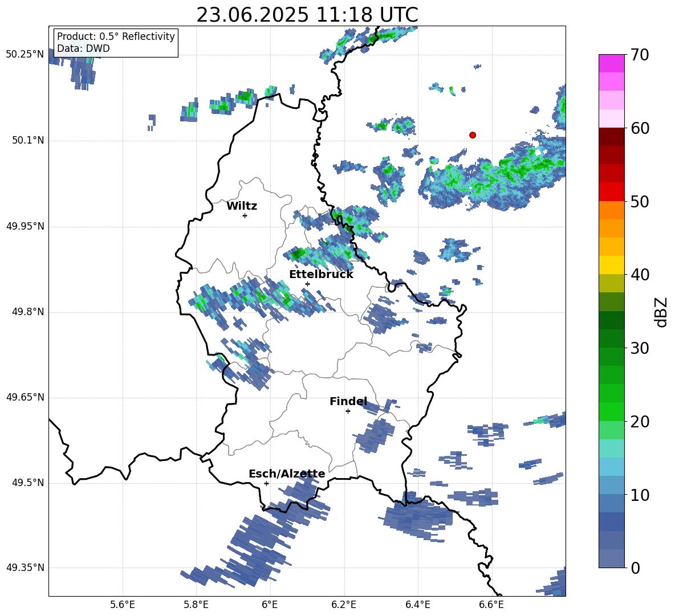Click the 50.25°N latitude label
Viewport: 675px width, 616px height.
25,55
